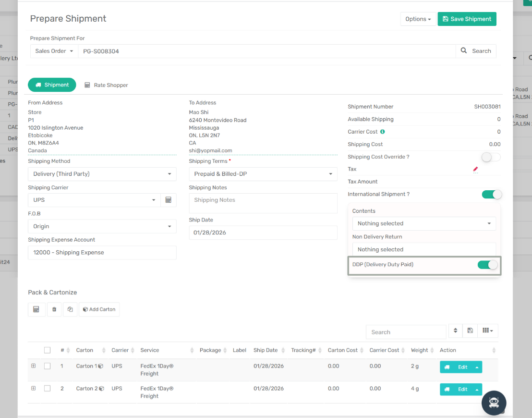
Task: Open the chatbot robot icon
Action: click(494, 403)
